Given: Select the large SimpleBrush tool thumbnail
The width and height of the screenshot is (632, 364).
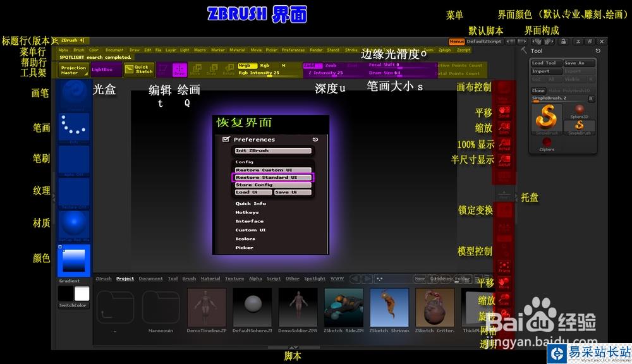Looking at the screenshot, I should (x=546, y=119).
